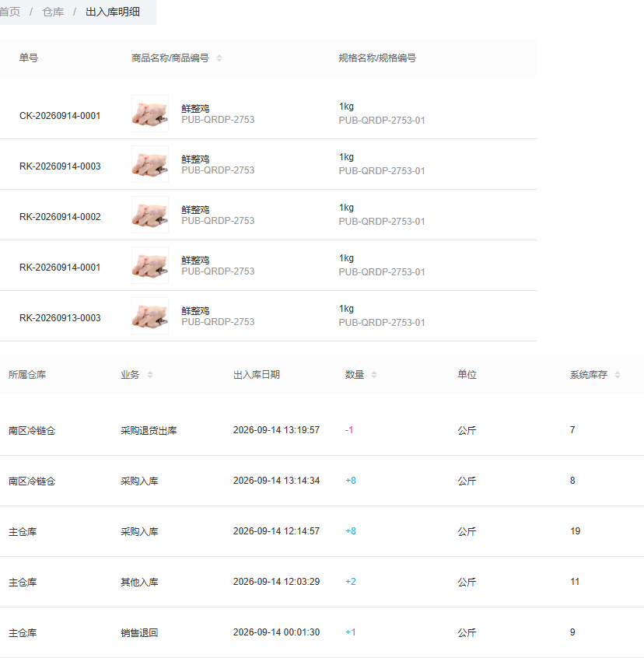Select order number RK-20260914-0001
This screenshot has width=644, height=658.
point(60,268)
